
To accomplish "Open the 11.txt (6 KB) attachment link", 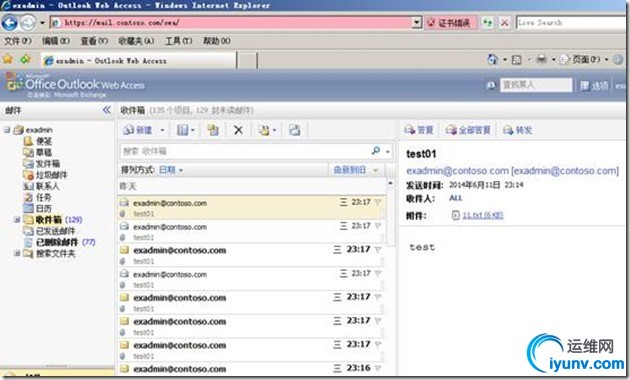I will click(482, 215).
